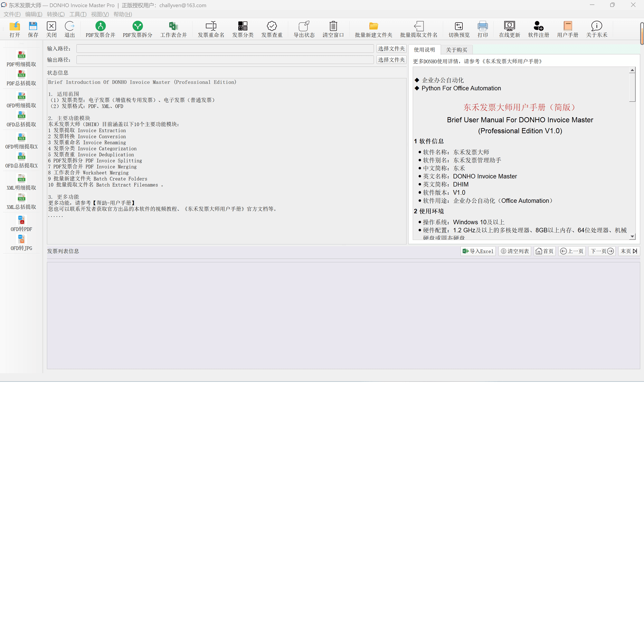Click the 打印 printer icon
The height and width of the screenshot is (644, 644).
click(x=483, y=29)
